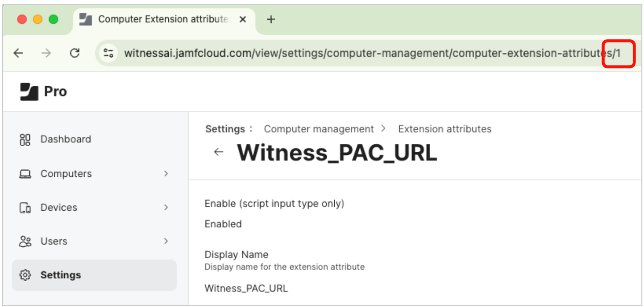Click the back arrow beside Witness_PAC_URL title

tap(218, 152)
